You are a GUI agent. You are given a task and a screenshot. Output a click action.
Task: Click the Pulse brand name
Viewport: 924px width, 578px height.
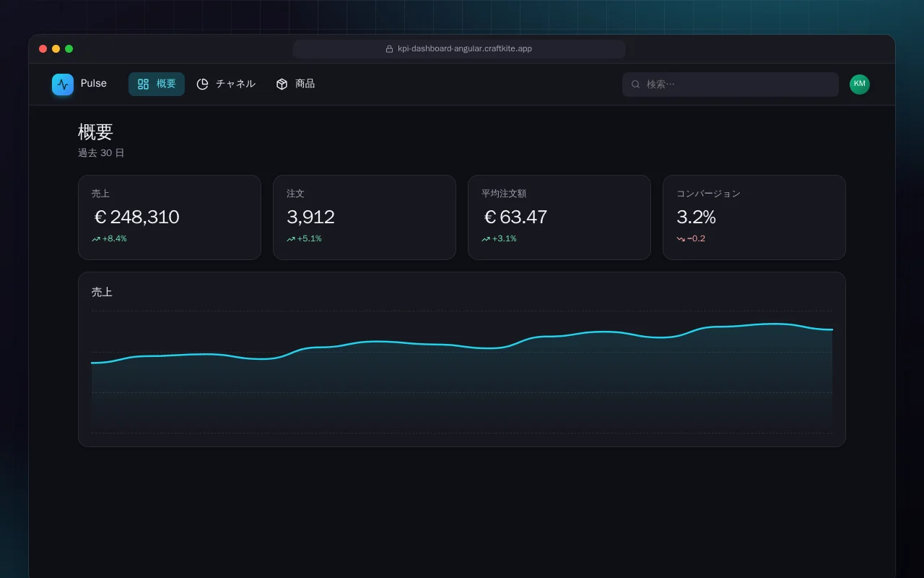click(94, 84)
